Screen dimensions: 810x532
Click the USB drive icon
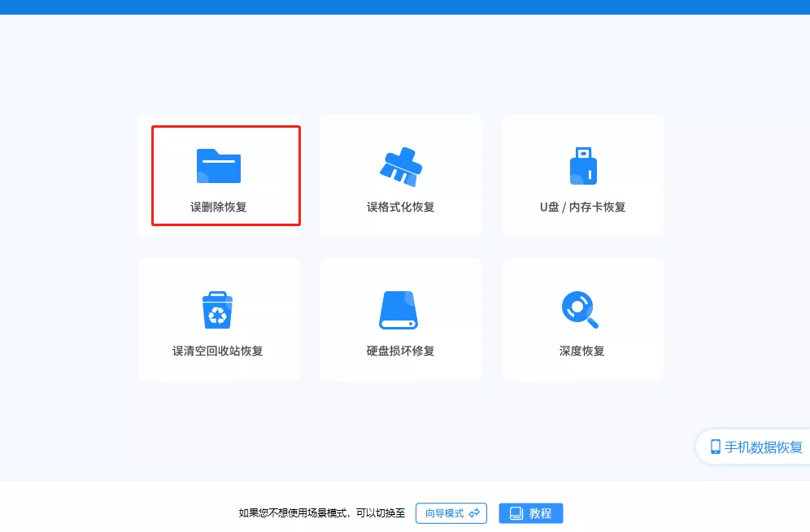[583, 166]
